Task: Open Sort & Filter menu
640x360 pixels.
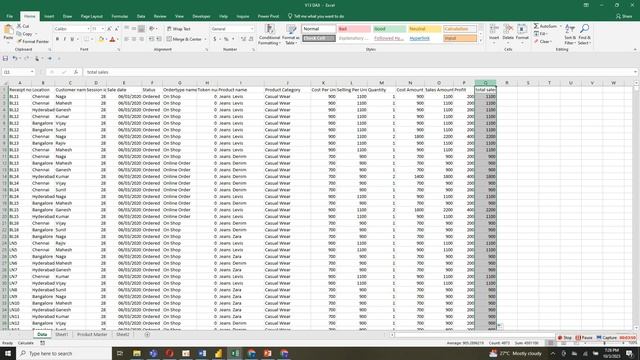Action: click(x=570, y=35)
